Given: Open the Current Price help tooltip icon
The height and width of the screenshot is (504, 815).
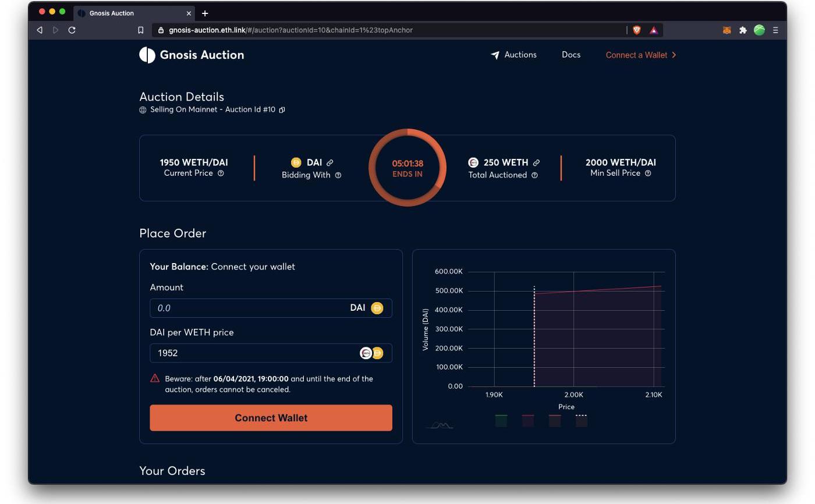Looking at the screenshot, I should tap(221, 173).
